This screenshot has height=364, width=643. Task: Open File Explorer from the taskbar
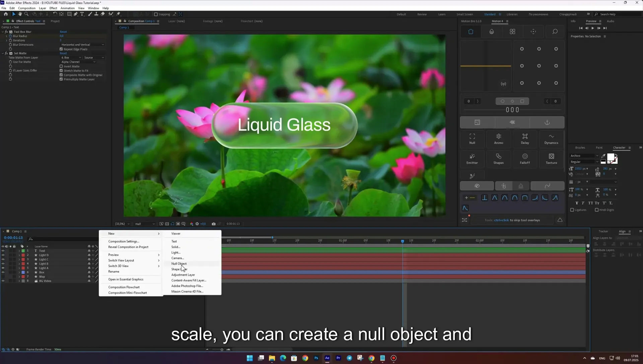point(272,358)
